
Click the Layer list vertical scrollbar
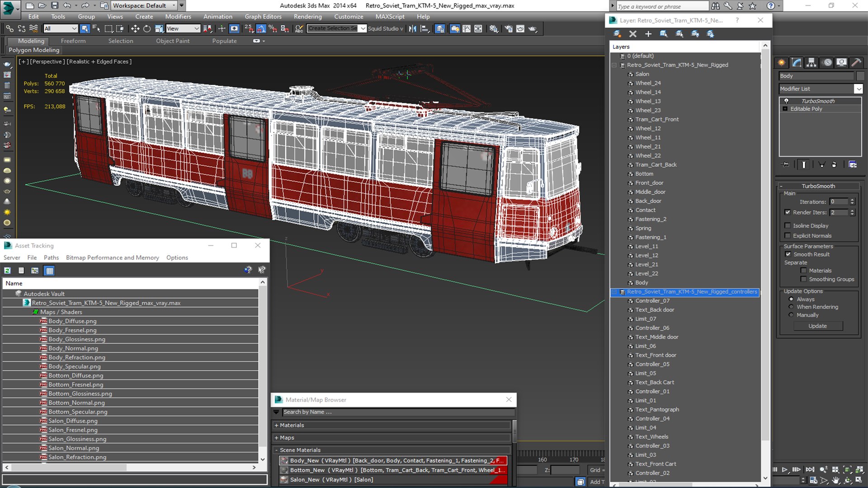pyautogui.click(x=765, y=262)
